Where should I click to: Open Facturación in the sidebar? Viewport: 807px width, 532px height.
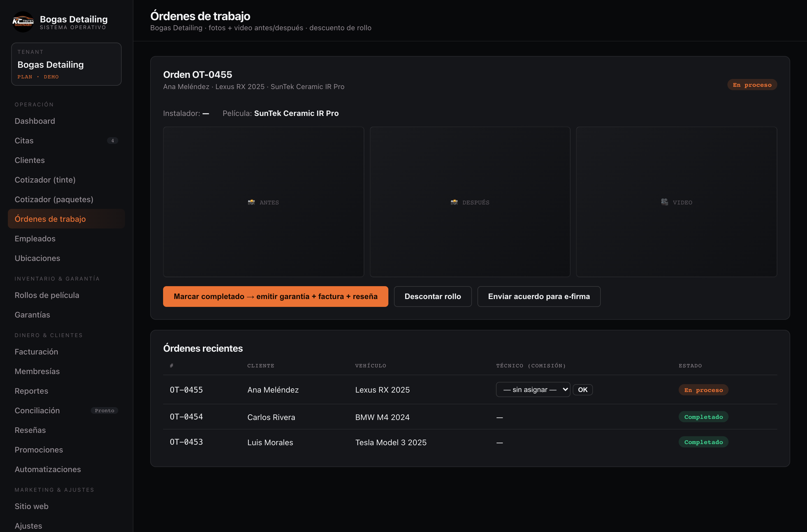pyautogui.click(x=66, y=352)
